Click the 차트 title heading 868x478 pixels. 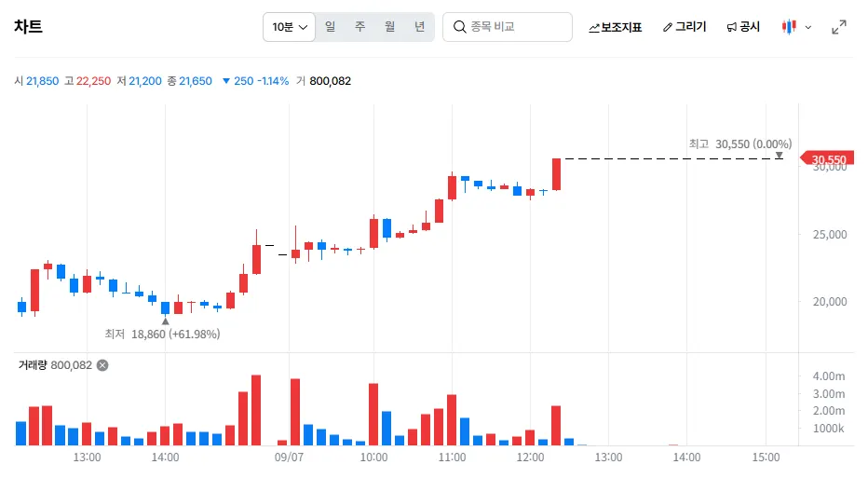pos(28,27)
